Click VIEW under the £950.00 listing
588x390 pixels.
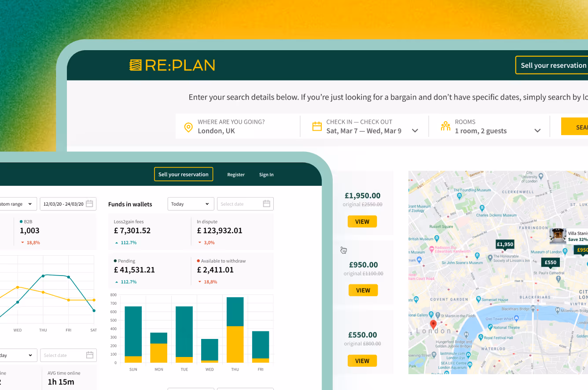(363, 290)
